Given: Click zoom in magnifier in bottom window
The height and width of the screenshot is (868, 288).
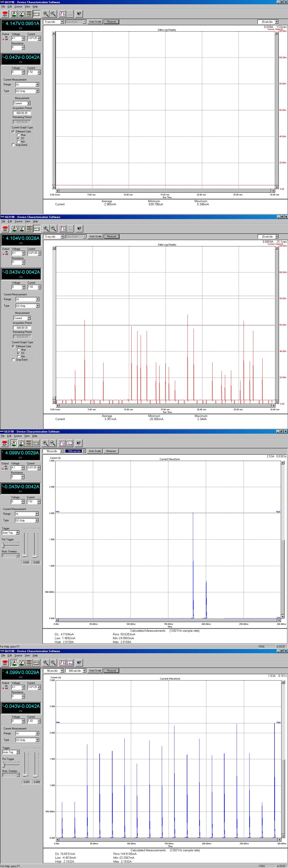Looking at the screenshot, I should click(46, 663).
